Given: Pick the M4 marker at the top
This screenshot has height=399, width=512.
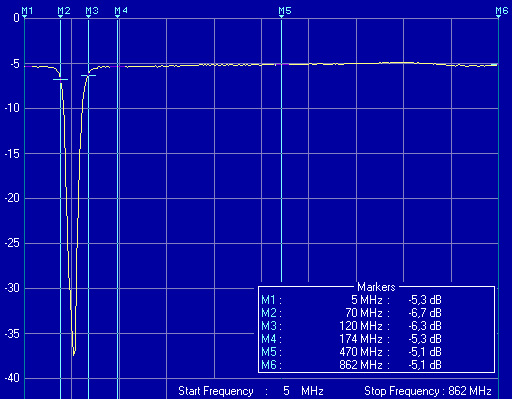Looking at the screenshot, I should tap(121, 11).
